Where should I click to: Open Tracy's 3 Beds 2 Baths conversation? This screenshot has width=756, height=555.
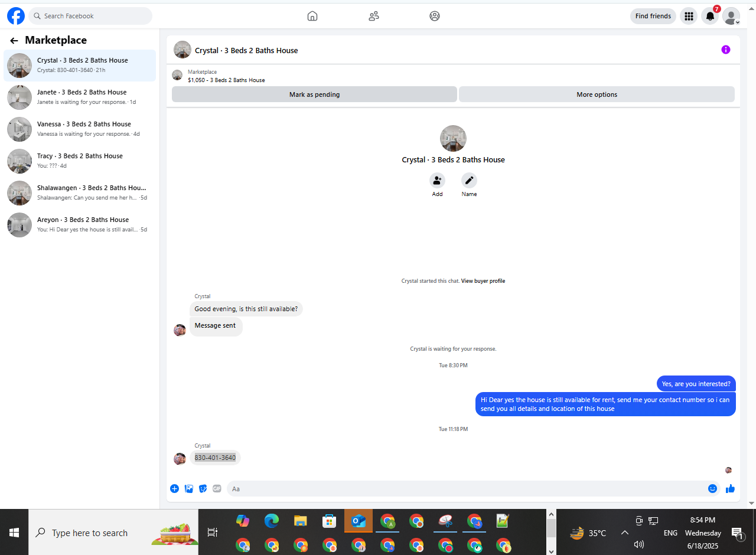80,161
